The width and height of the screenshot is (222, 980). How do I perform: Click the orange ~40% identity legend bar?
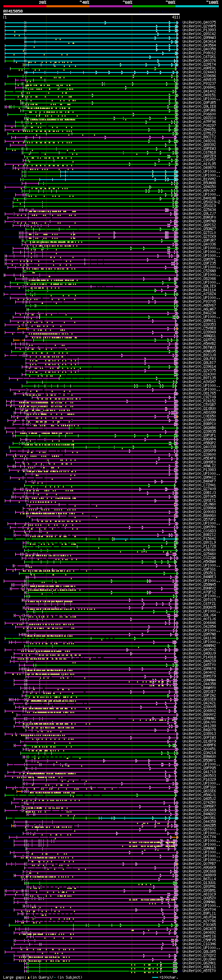[68, 6]
